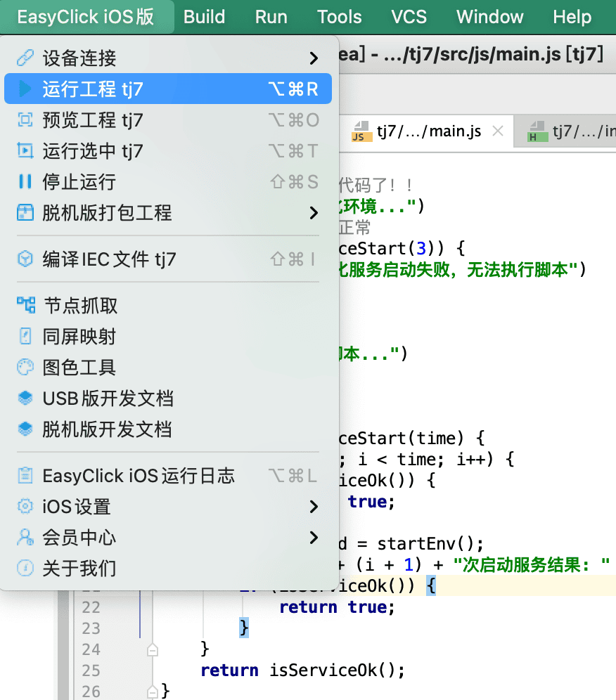This screenshot has height=700, width=616.
Task: Open 节点抓取 tool from menu
Action: coord(168,305)
